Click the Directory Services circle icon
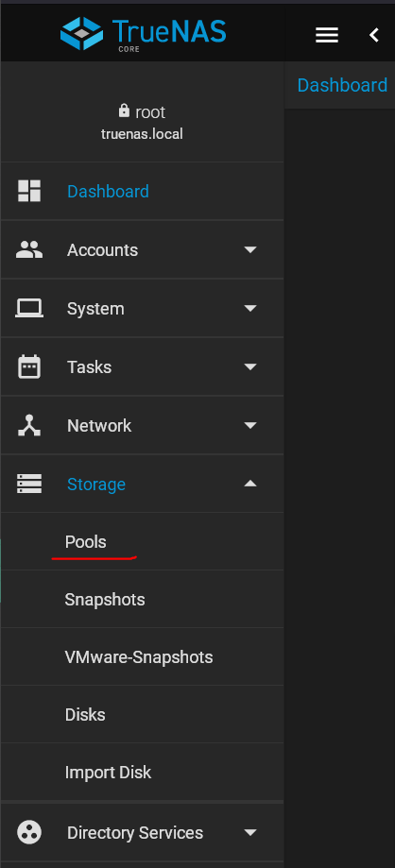This screenshot has height=868, width=395. pyautogui.click(x=29, y=832)
